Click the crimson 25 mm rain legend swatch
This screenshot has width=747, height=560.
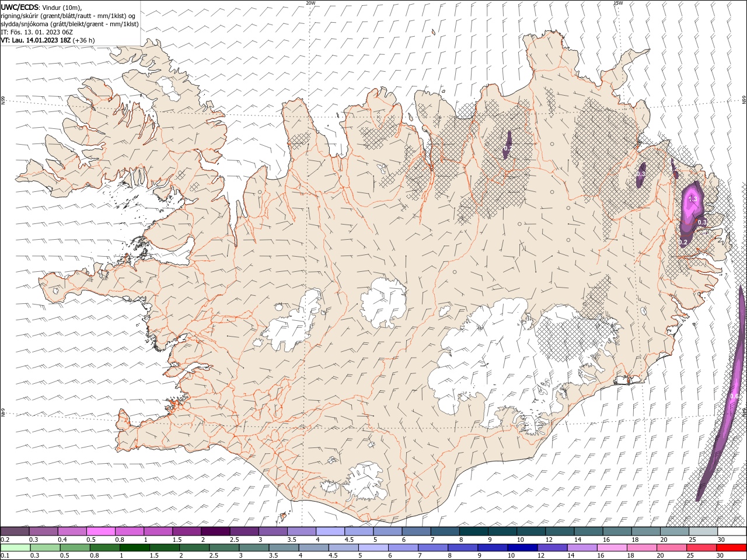(701, 547)
